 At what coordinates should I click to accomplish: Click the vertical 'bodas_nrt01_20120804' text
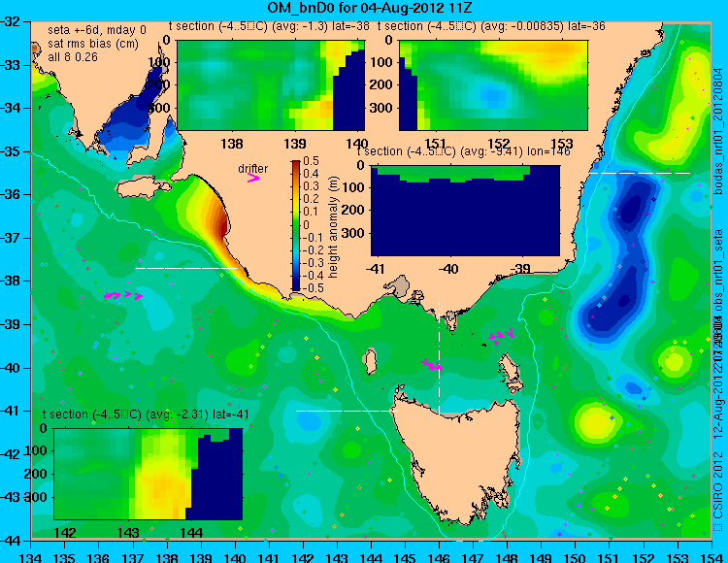pos(718,131)
